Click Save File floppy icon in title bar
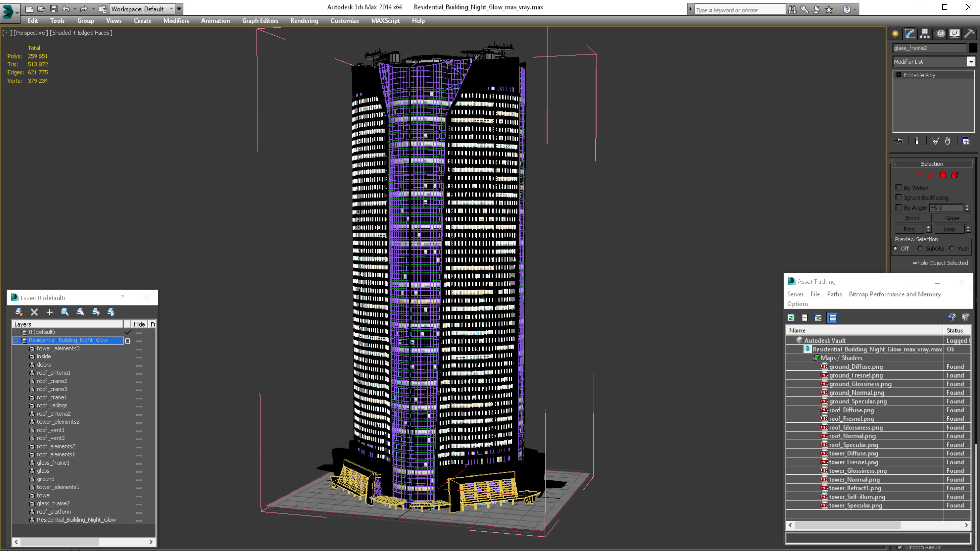The width and height of the screenshot is (980, 551). click(54, 9)
